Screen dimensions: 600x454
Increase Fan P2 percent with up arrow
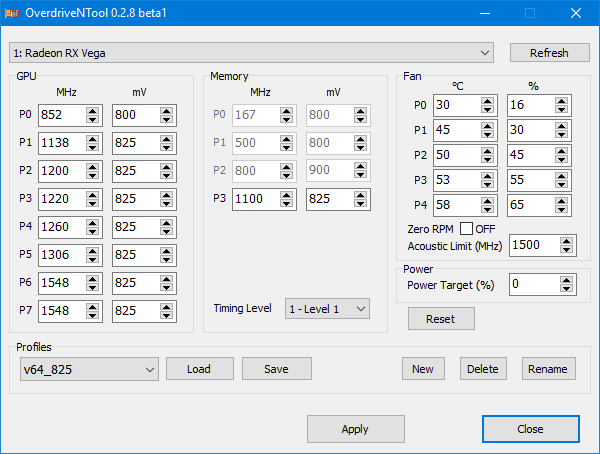tap(561, 151)
